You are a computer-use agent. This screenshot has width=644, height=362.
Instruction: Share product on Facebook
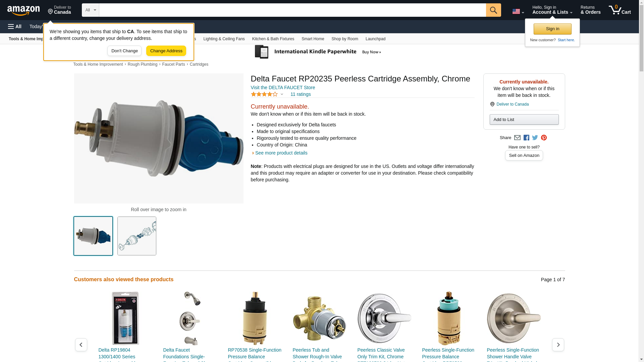526,138
